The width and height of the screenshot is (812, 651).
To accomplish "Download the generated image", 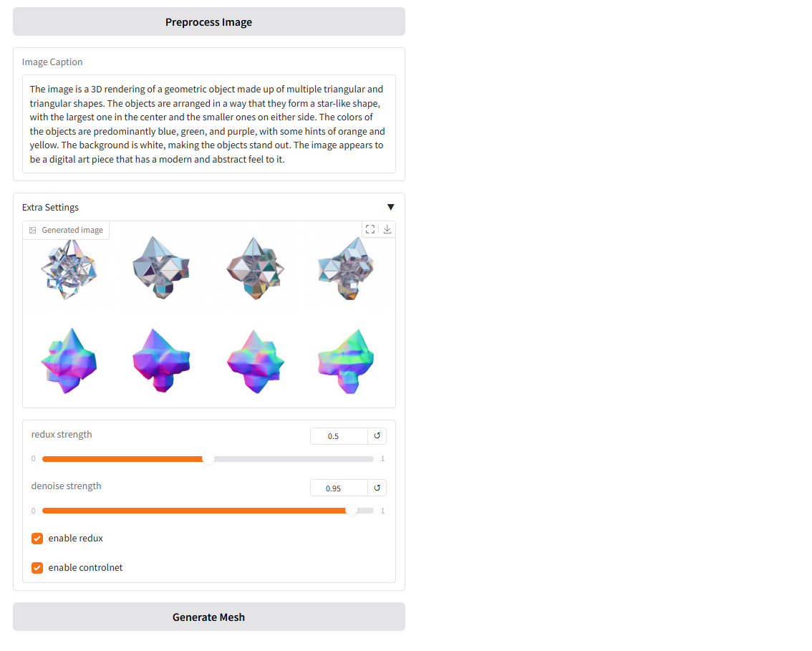I will tap(387, 229).
